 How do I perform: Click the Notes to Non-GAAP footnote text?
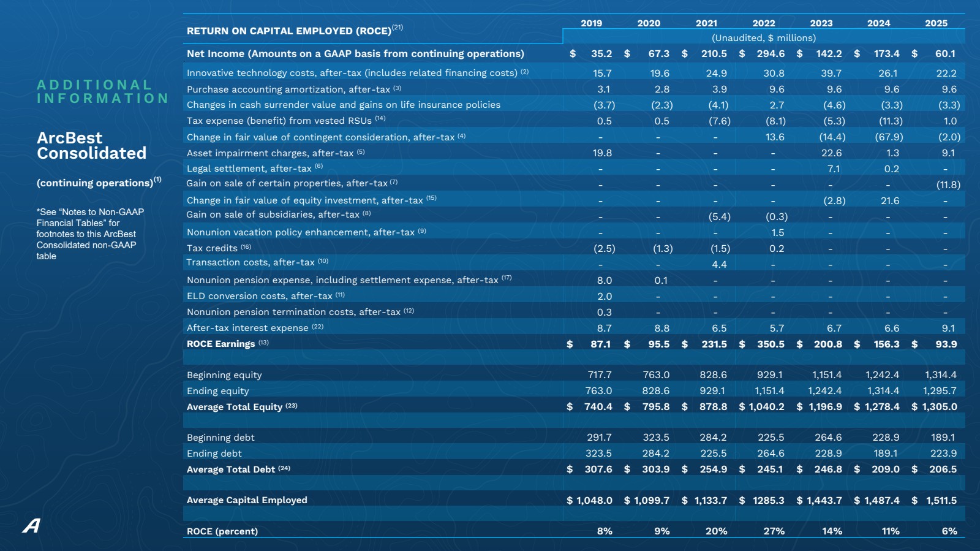(x=90, y=234)
